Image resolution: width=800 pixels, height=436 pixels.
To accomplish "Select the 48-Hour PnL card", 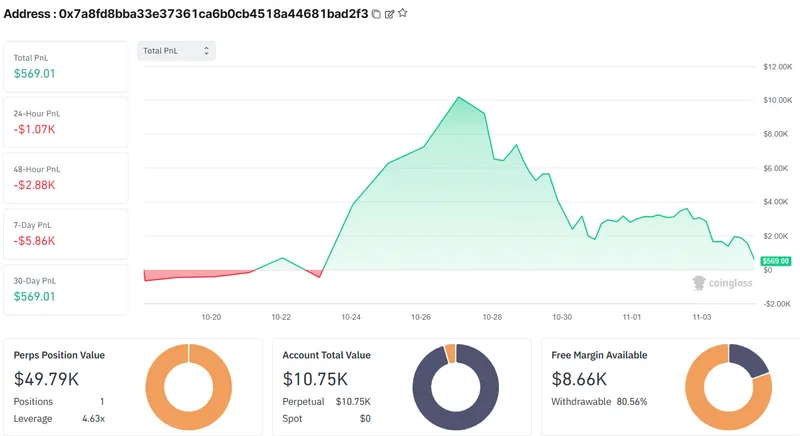I will (66, 178).
